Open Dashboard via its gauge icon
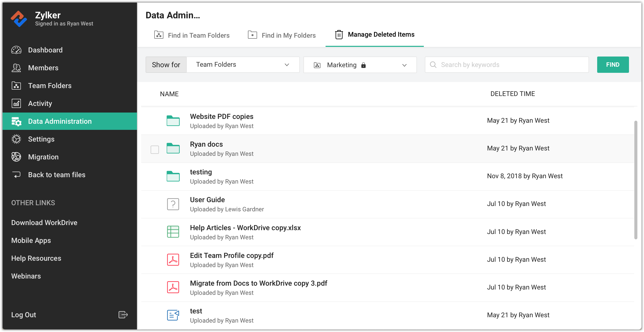This screenshot has width=644, height=332. pyautogui.click(x=16, y=50)
